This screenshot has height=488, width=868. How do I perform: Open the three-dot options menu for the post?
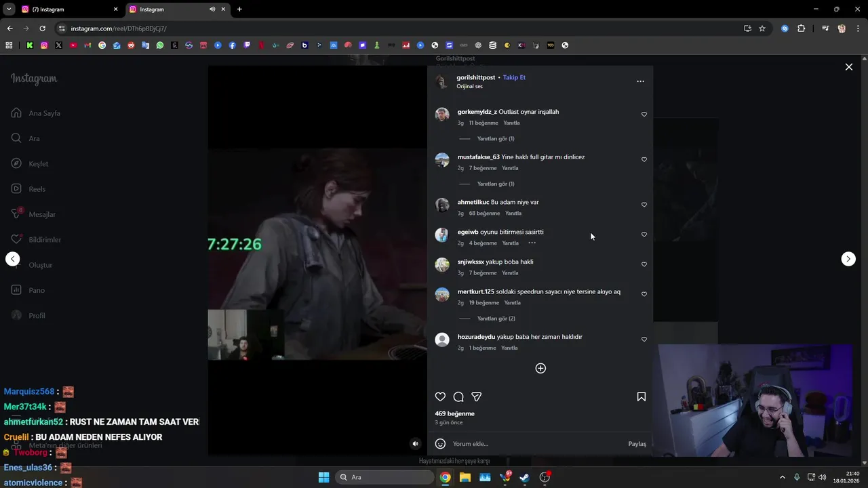coord(640,81)
